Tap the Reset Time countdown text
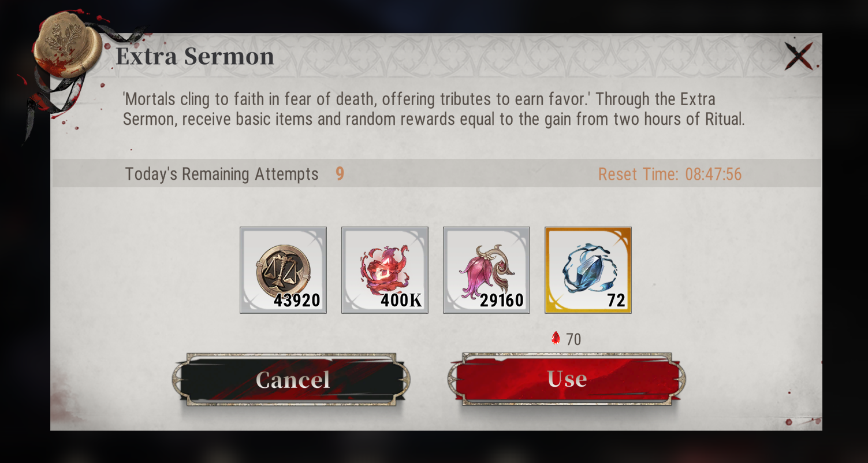The image size is (868, 463). click(x=670, y=174)
